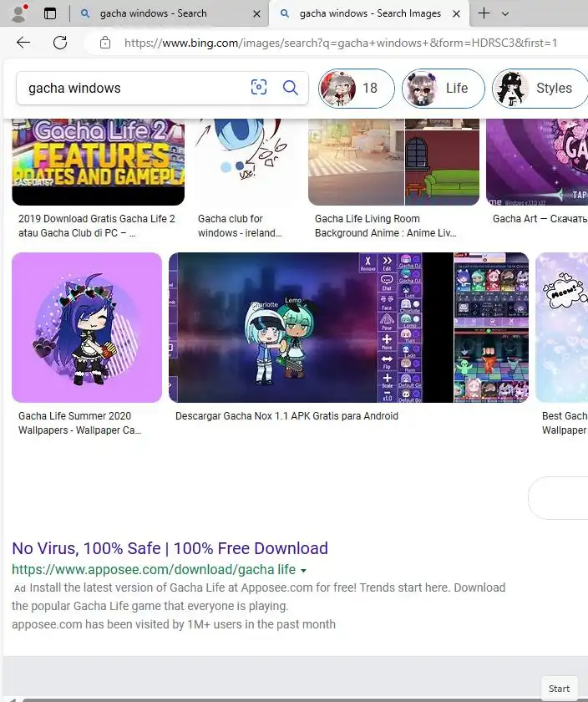Open the tab actions menu icon
This screenshot has height=702, width=588.
click(x=50, y=13)
